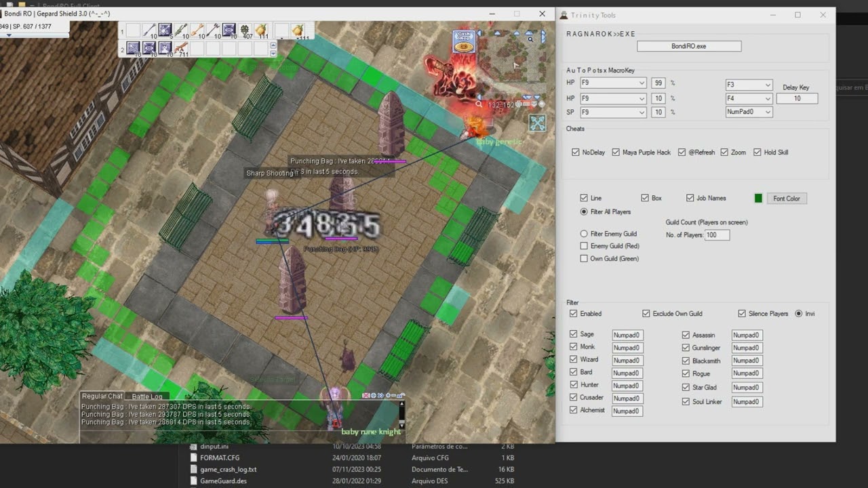
Task: Click the Trinity Tools window icon
Action: 563,15
